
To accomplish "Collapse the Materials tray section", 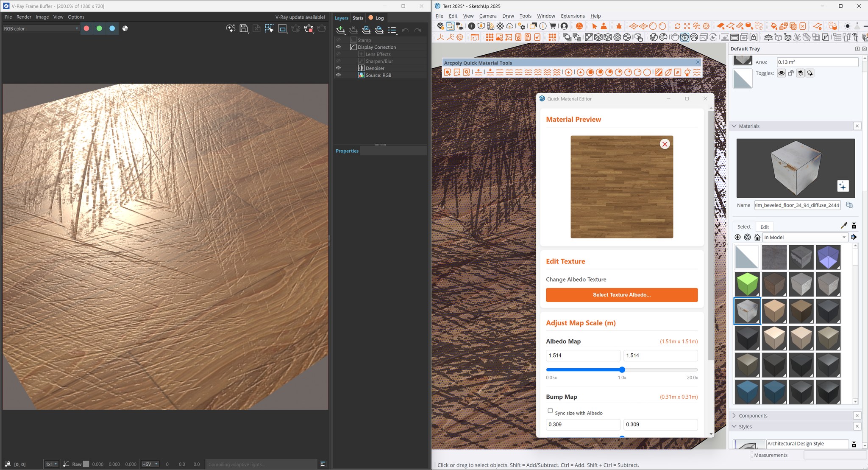I will 734,126.
